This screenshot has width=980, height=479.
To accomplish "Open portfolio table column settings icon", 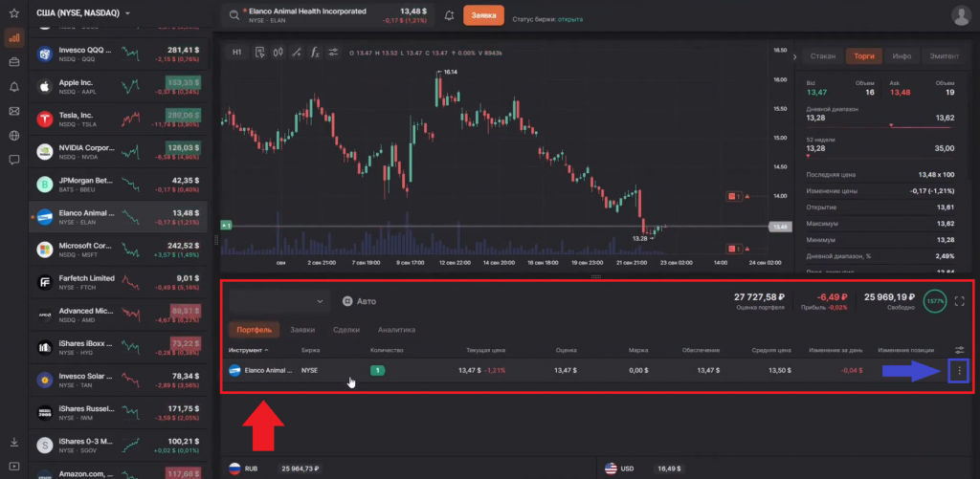I will (x=959, y=350).
